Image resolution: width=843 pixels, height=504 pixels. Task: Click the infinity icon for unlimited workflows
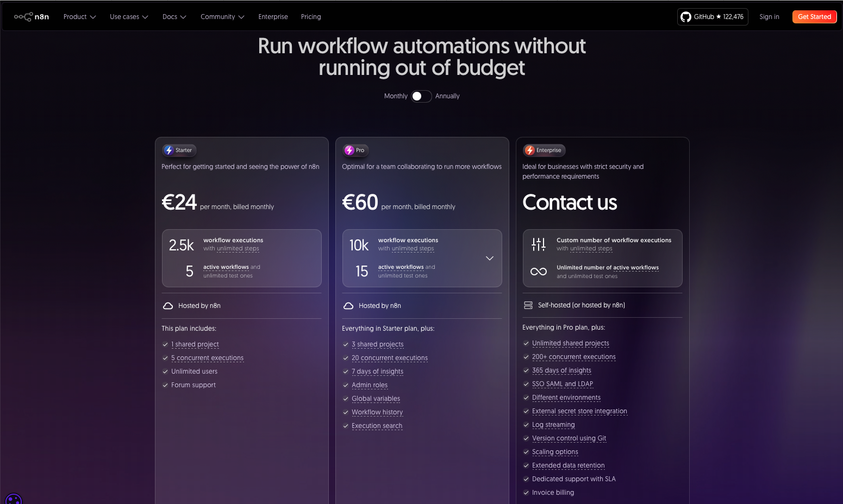(539, 272)
